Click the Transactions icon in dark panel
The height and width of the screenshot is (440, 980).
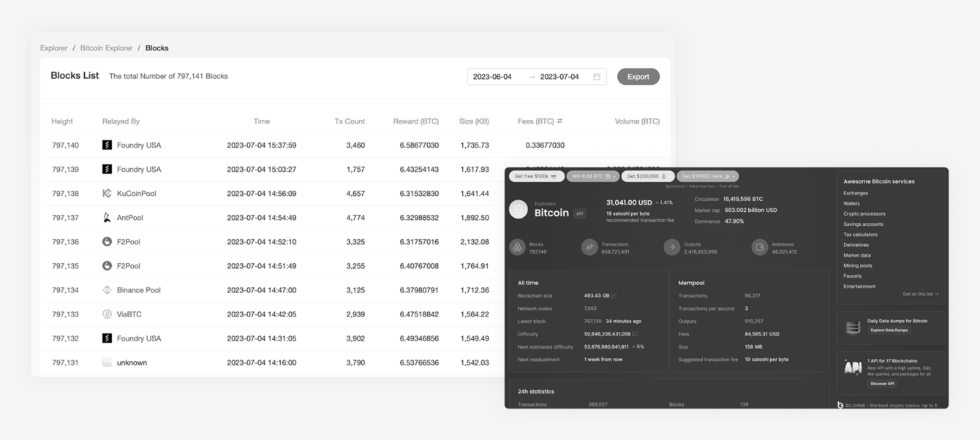coord(589,248)
